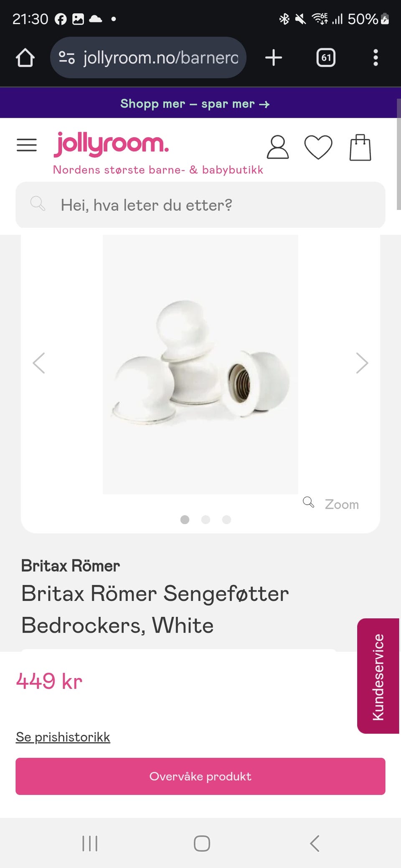Tap the Shopp mer – spar mer banner
Image resolution: width=401 pixels, height=868 pixels.
[x=195, y=103]
